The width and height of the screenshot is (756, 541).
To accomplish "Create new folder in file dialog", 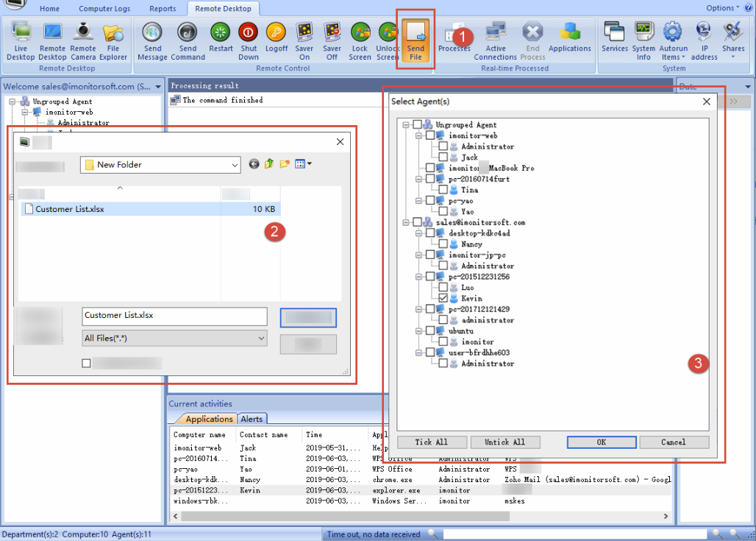I will coord(285,164).
